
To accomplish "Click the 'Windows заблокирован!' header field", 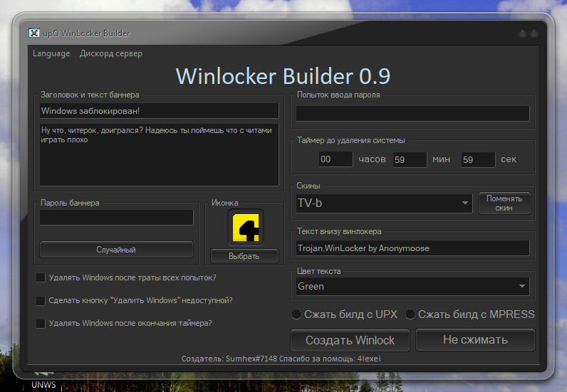I will tap(159, 111).
